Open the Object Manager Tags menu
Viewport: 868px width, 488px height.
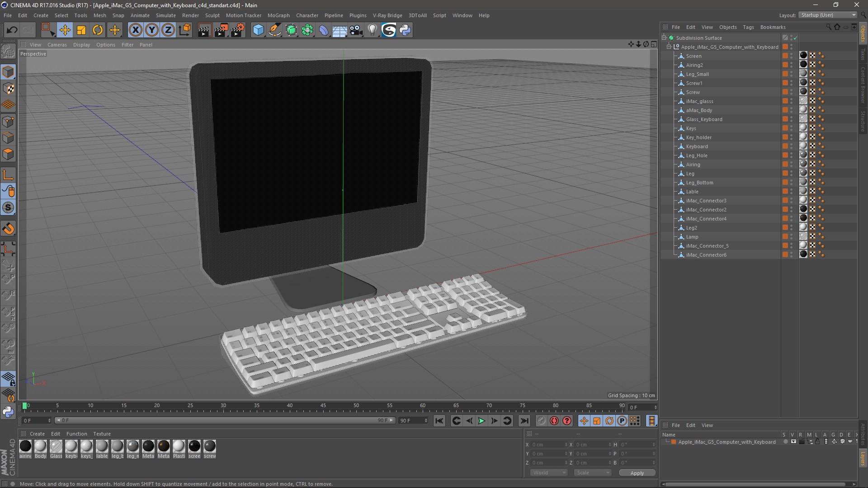coord(748,27)
